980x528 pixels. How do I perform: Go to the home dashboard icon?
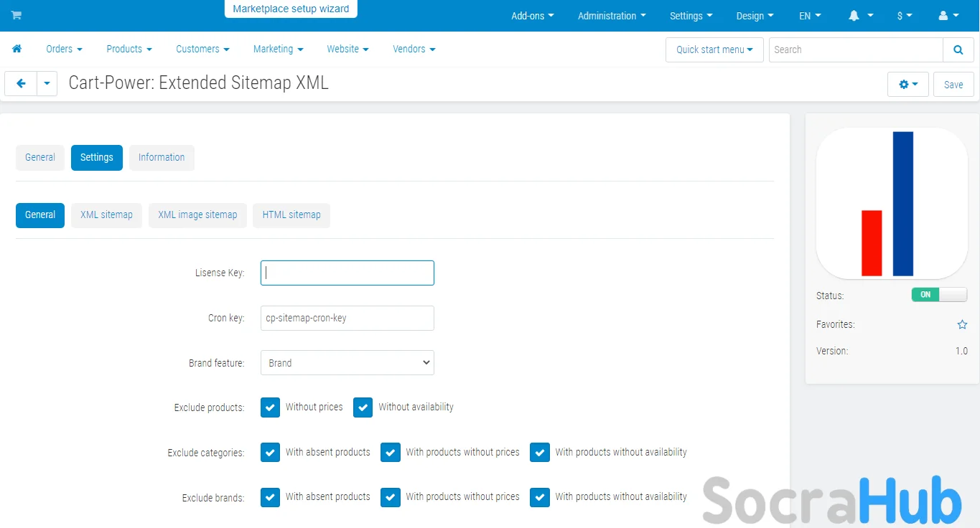point(17,49)
